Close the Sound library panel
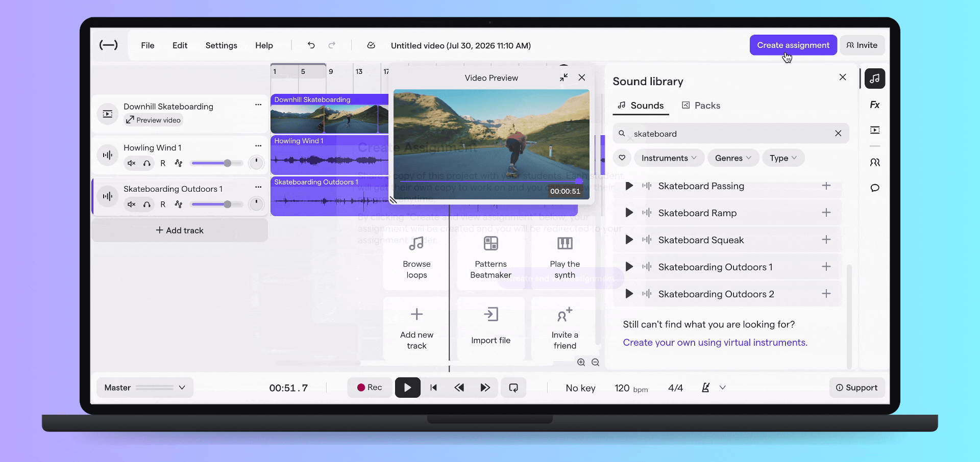 click(x=843, y=77)
